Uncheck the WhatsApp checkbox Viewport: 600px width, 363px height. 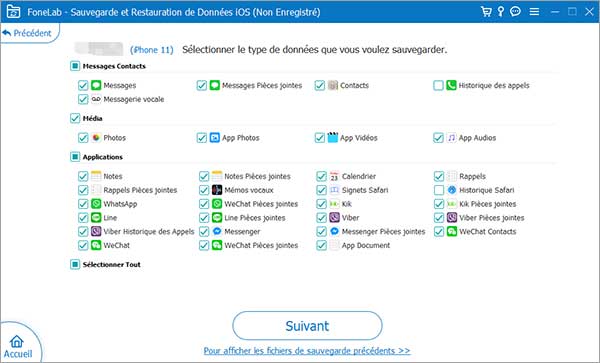tap(83, 204)
